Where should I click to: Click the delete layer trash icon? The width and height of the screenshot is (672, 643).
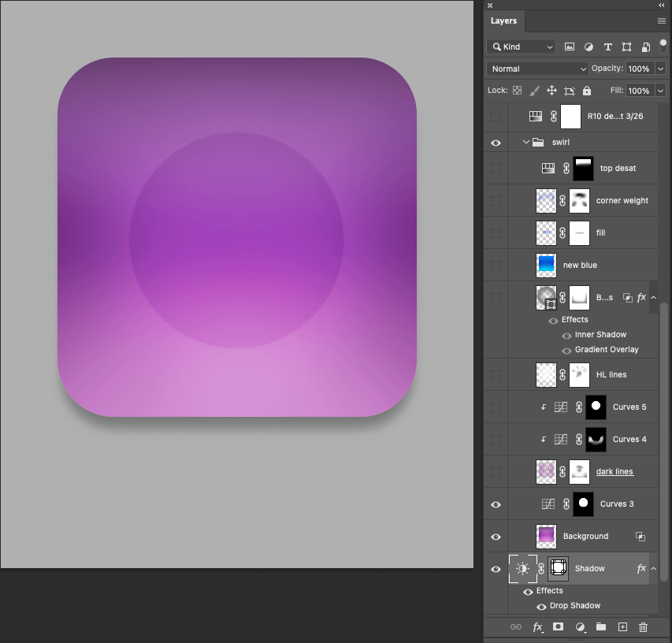[x=643, y=627]
